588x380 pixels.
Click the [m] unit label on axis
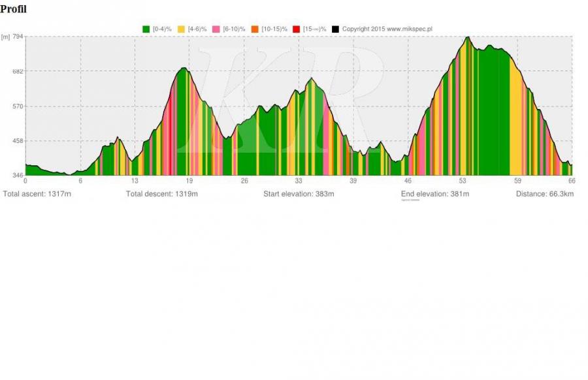click(5, 37)
